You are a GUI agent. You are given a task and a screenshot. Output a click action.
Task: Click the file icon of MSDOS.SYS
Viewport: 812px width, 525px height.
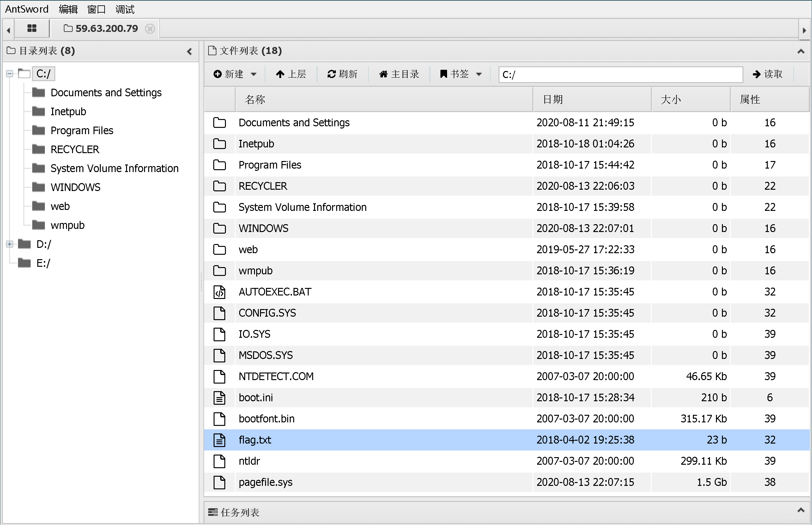[219, 355]
